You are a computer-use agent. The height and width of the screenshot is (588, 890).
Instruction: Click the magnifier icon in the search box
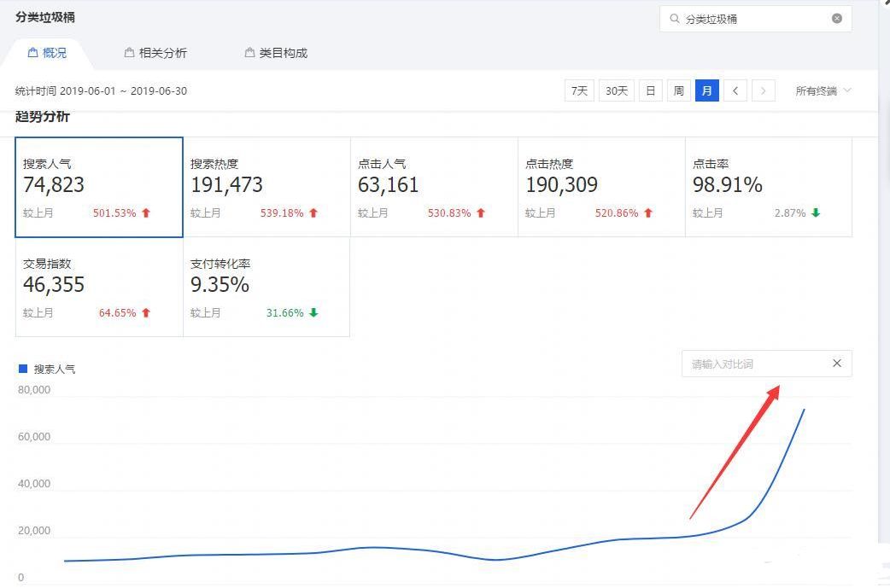[x=676, y=18]
